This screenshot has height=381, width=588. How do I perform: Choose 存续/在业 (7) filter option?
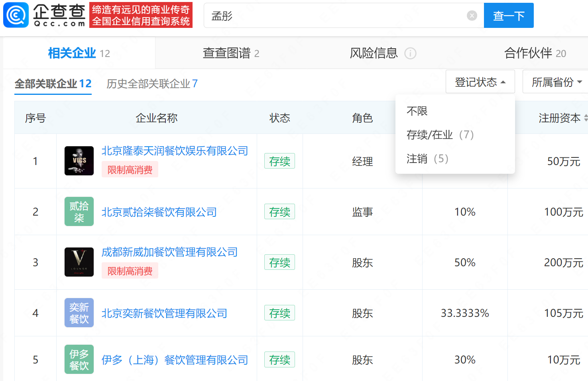pyautogui.click(x=440, y=135)
